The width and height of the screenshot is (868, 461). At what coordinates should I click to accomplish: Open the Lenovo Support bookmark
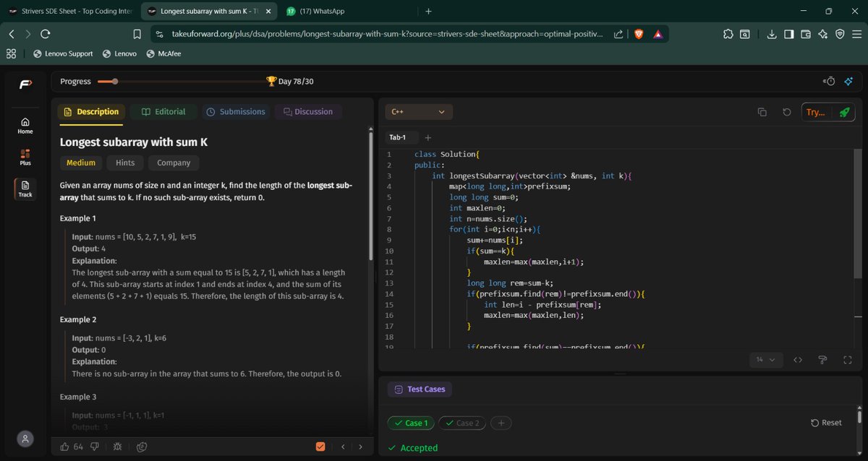[63, 53]
